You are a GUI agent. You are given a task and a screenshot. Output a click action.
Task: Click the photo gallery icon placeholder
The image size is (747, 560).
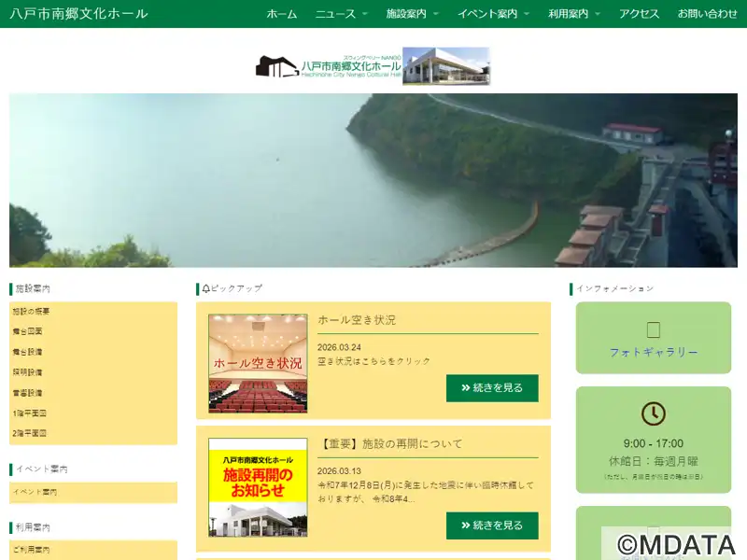click(x=654, y=329)
